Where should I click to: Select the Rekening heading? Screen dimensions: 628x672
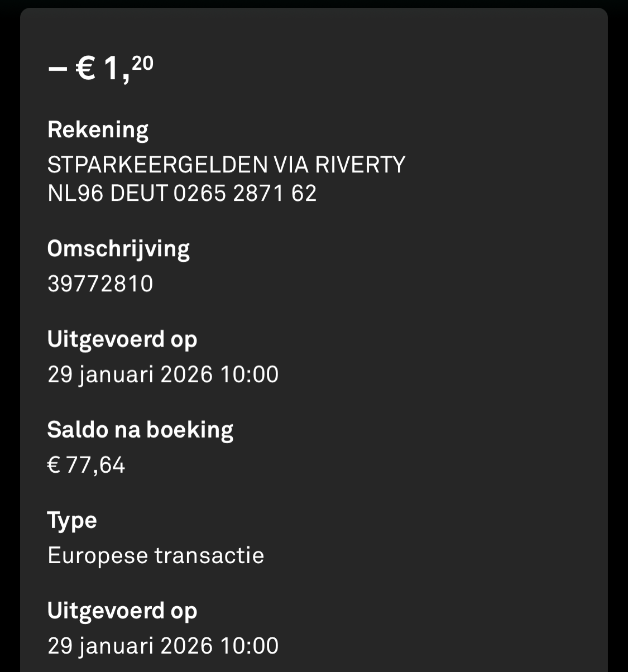click(98, 130)
